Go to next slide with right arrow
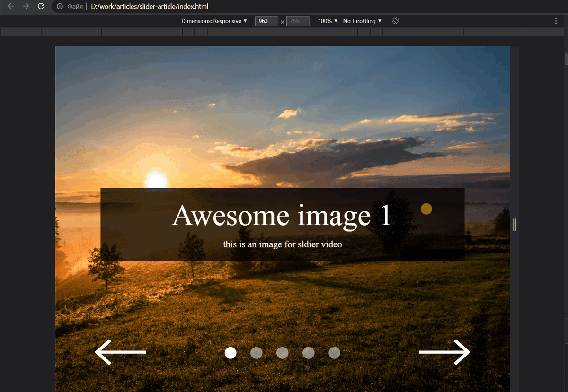Image resolution: width=568 pixels, height=392 pixels. point(444,352)
